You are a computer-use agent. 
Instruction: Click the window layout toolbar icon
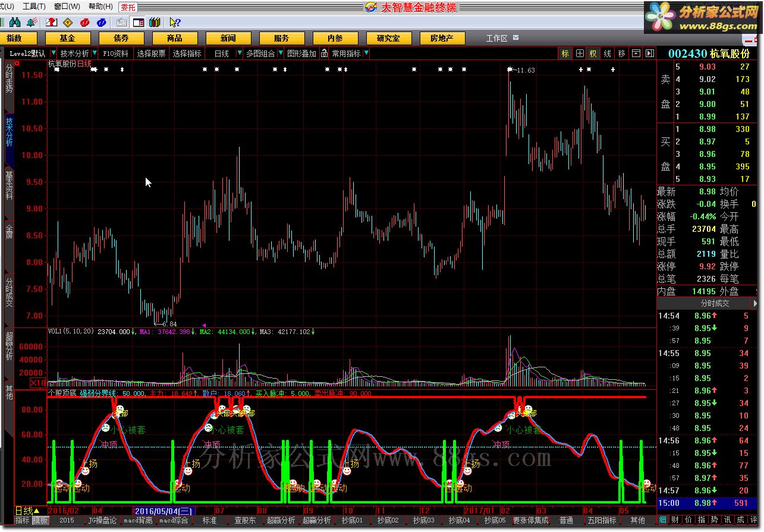pyautogui.click(x=139, y=23)
